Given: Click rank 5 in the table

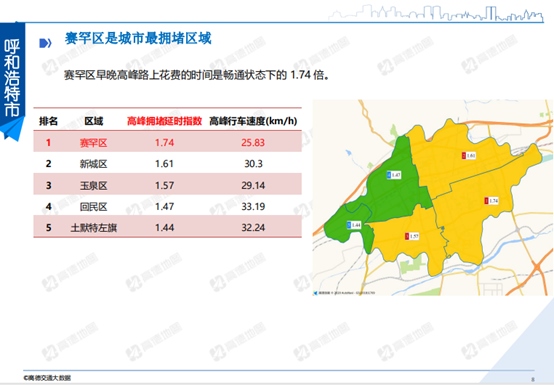Looking at the screenshot, I should click(48, 228).
